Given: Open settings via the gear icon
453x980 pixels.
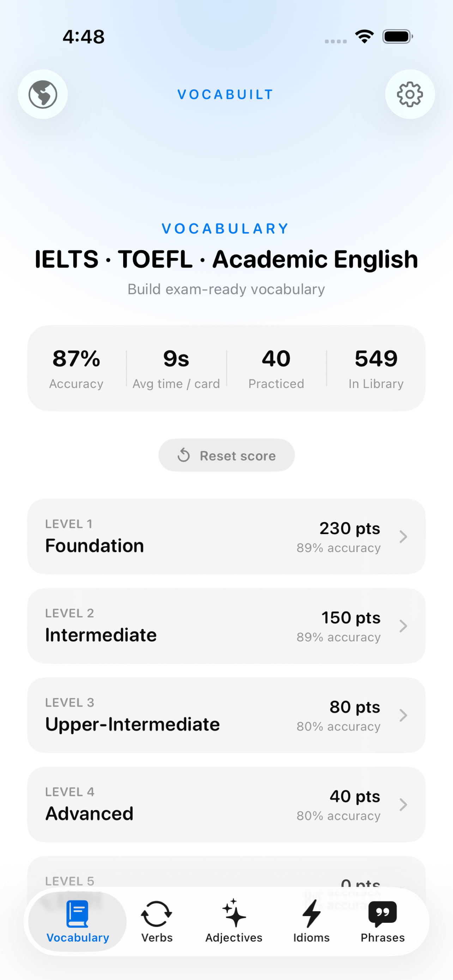Looking at the screenshot, I should (x=410, y=94).
